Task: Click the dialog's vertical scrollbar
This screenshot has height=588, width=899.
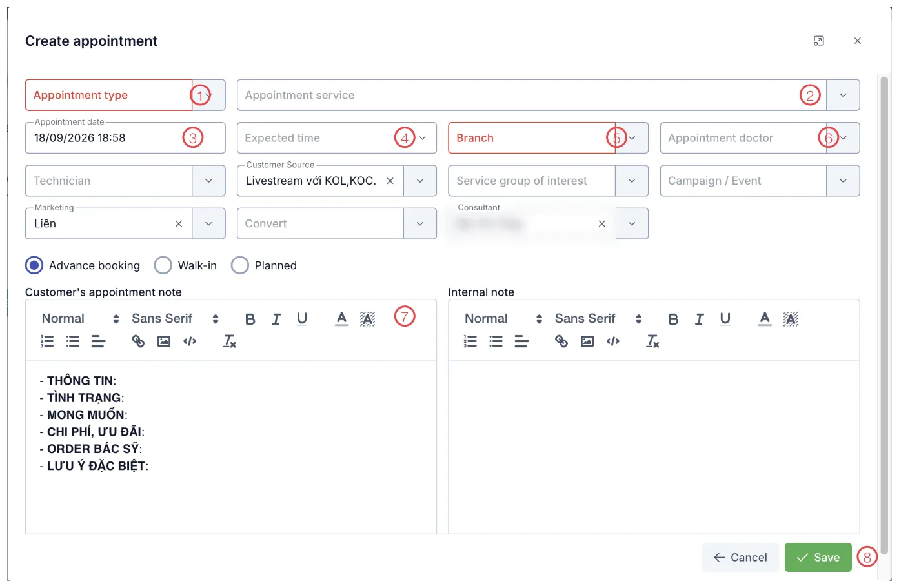Action: click(x=884, y=315)
